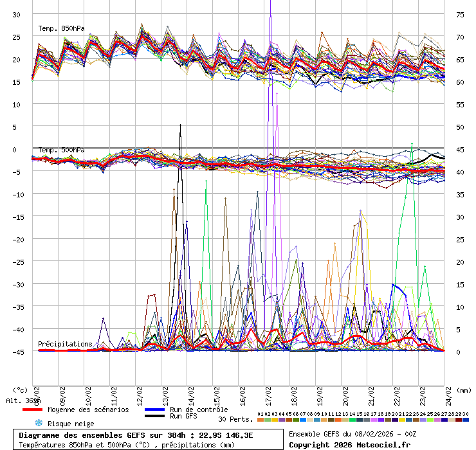Click the 13/02 date on x-axis
476x450 pixels.
[165, 393]
